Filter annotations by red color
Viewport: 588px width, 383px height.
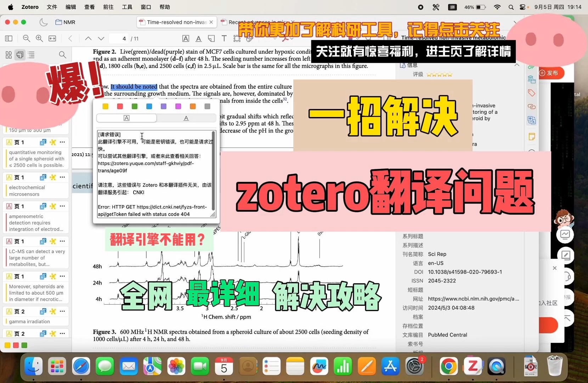pyautogui.click(x=16, y=345)
